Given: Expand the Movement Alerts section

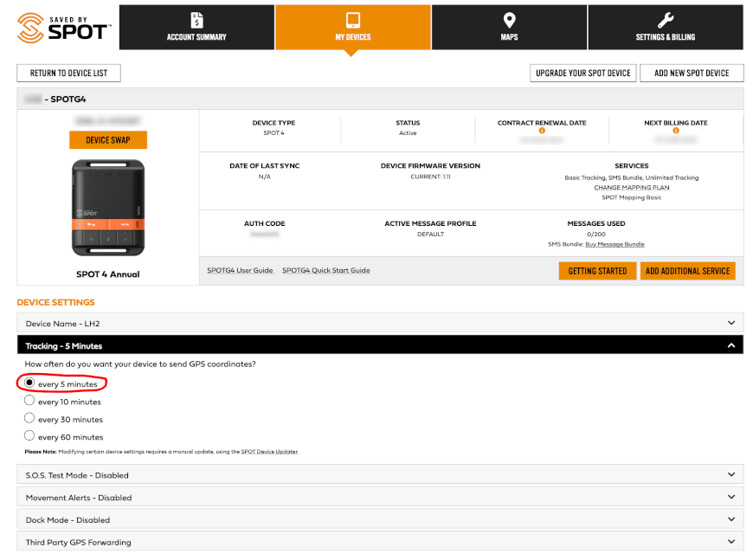Looking at the screenshot, I should point(731,498).
